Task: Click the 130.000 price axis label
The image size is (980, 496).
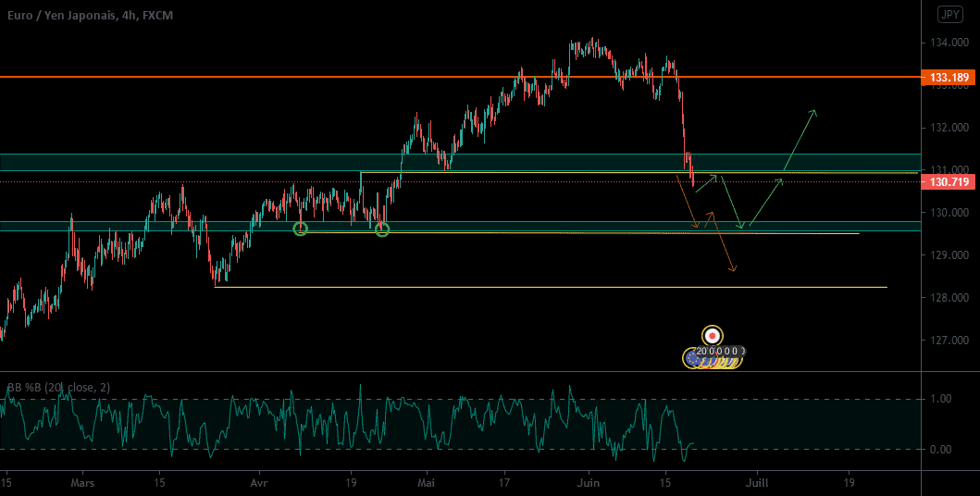Action: [949, 213]
